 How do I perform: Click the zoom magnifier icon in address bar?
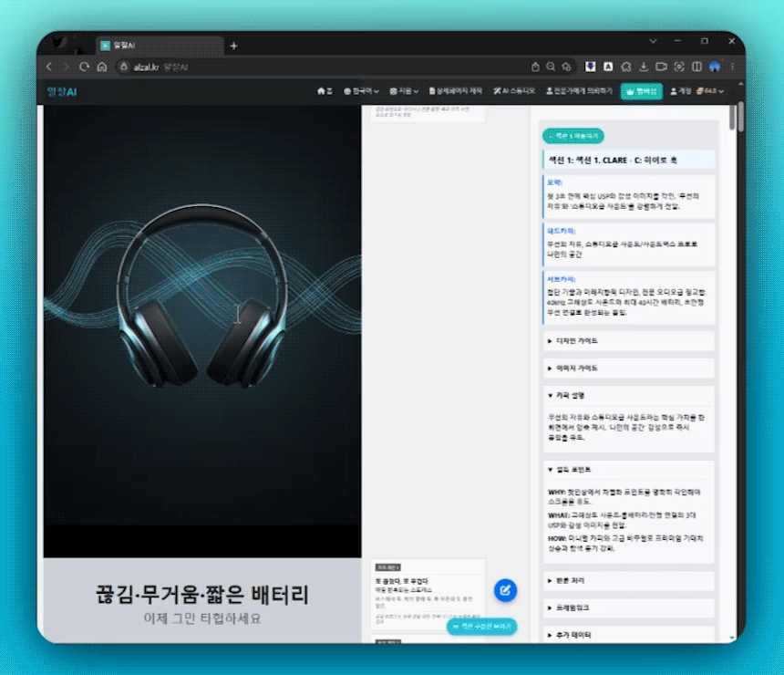point(551,67)
